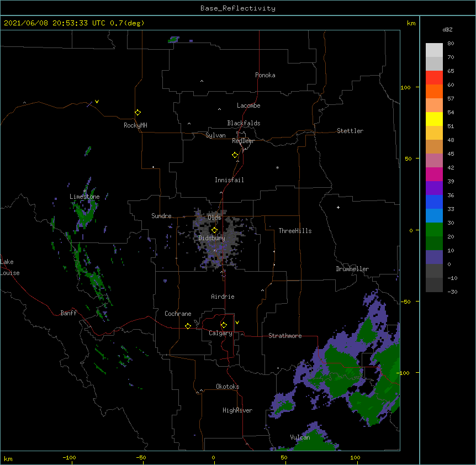Select the magenta 42 dBZ legend swatch
476x465 pixels.
click(x=434, y=174)
